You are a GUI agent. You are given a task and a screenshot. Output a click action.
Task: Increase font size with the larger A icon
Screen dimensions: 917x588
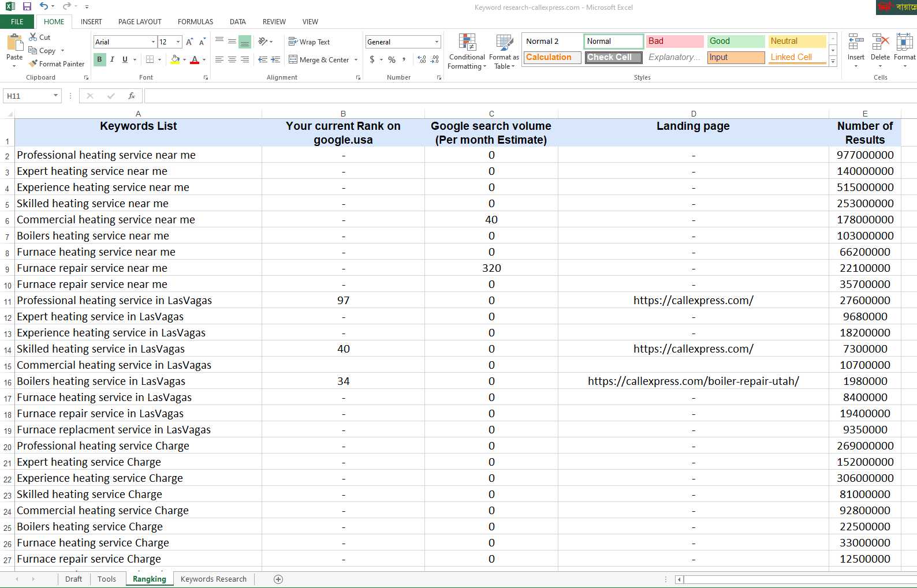[x=189, y=42]
